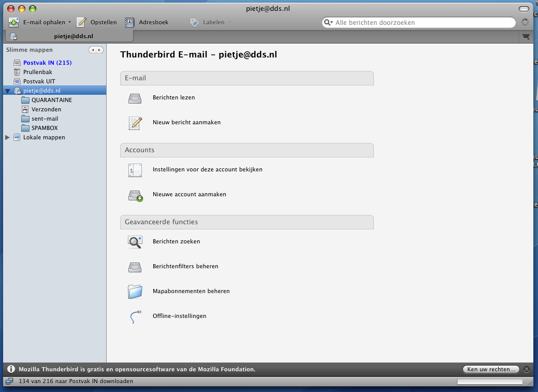The height and width of the screenshot is (392, 538).
Task: Click the Verzonden sent folder icon
Action: tap(25, 109)
